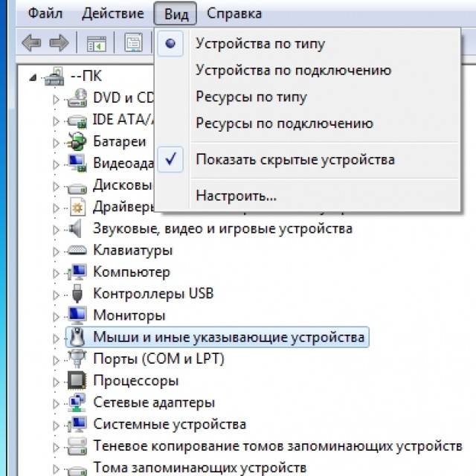Expand the Порты (COM и LPT) node
Viewport: 476px width, 476px height.
click(56, 360)
